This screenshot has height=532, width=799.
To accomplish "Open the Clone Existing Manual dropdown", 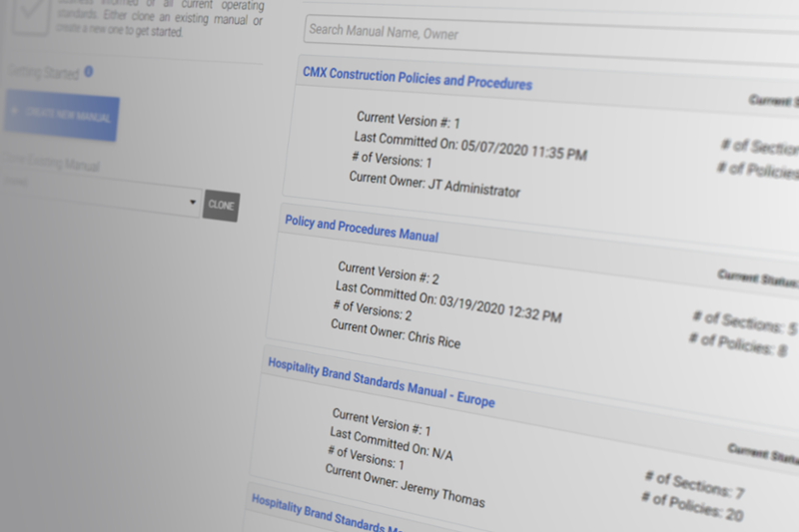I will click(192, 202).
